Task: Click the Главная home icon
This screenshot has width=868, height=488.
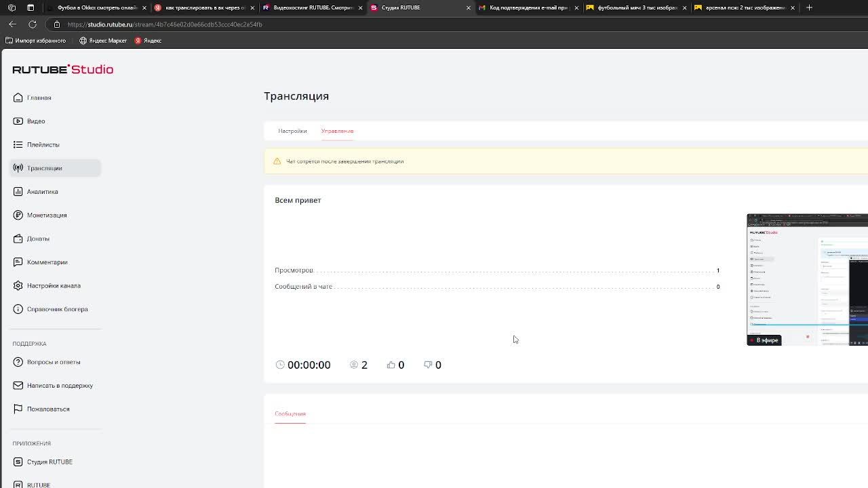Action: click(18, 98)
